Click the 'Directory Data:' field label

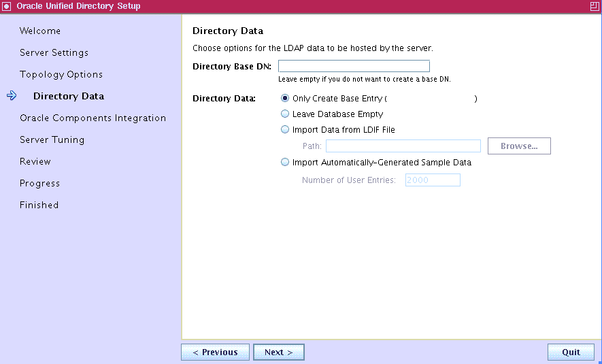click(224, 98)
